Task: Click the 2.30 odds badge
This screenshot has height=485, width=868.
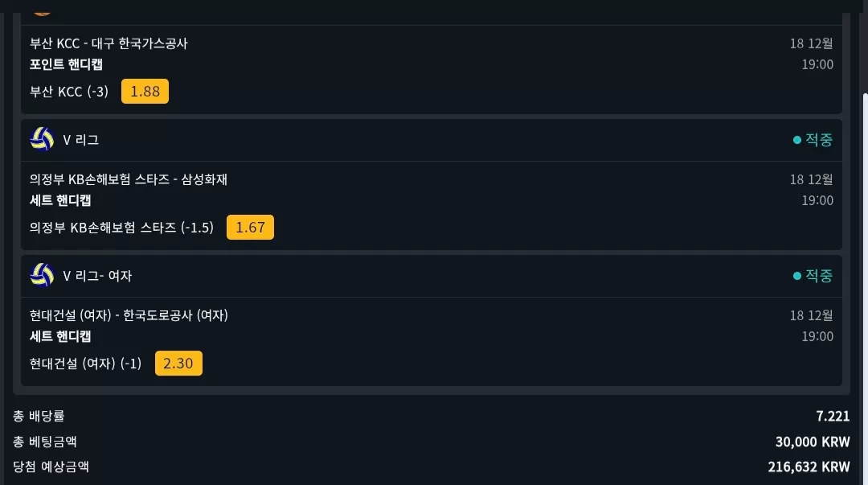Action: pyautogui.click(x=178, y=363)
